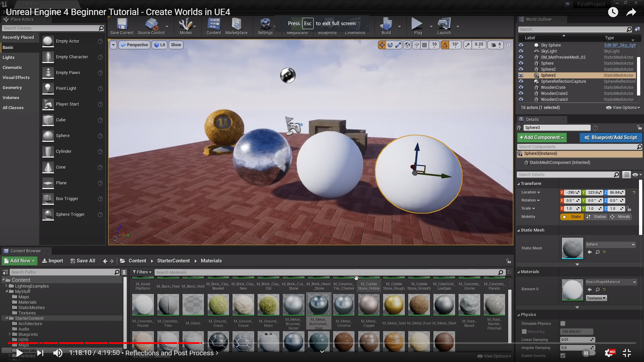Open the Static Mesh Sphere dropdown

click(x=610, y=245)
